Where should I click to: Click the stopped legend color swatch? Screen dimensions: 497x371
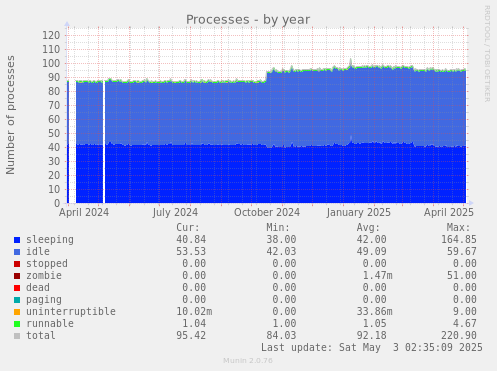coord(17,264)
